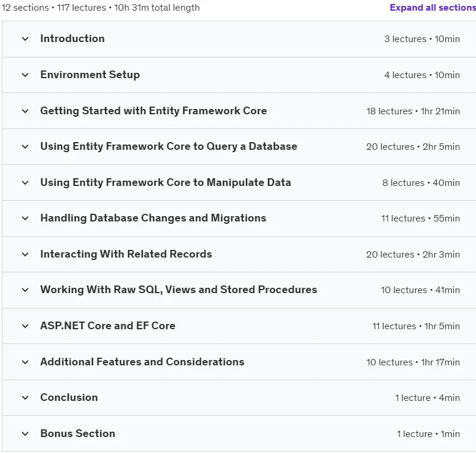
Task: Expand the Conclusion section chevron
Action: point(25,397)
